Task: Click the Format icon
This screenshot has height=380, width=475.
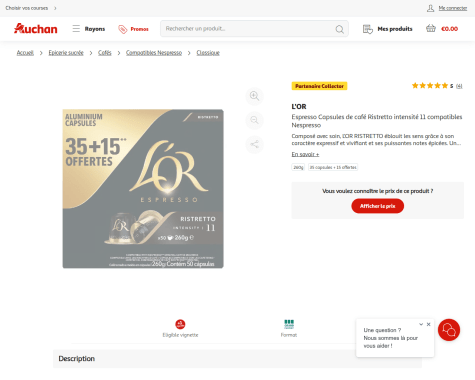Action: tap(289, 324)
